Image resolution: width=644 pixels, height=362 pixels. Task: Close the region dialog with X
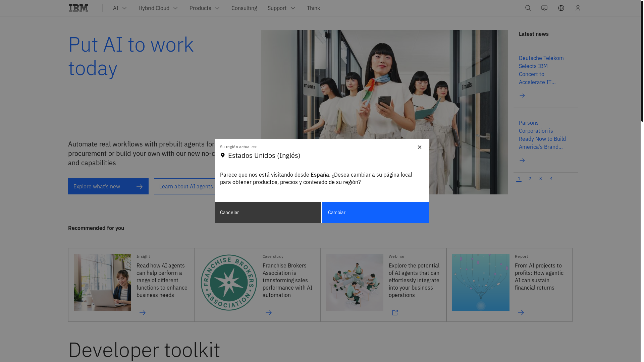click(x=420, y=147)
